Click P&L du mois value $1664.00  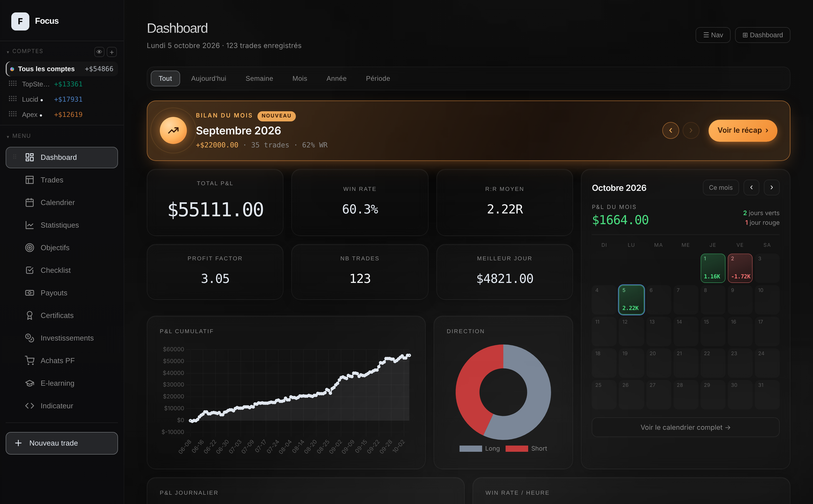click(x=620, y=220)
